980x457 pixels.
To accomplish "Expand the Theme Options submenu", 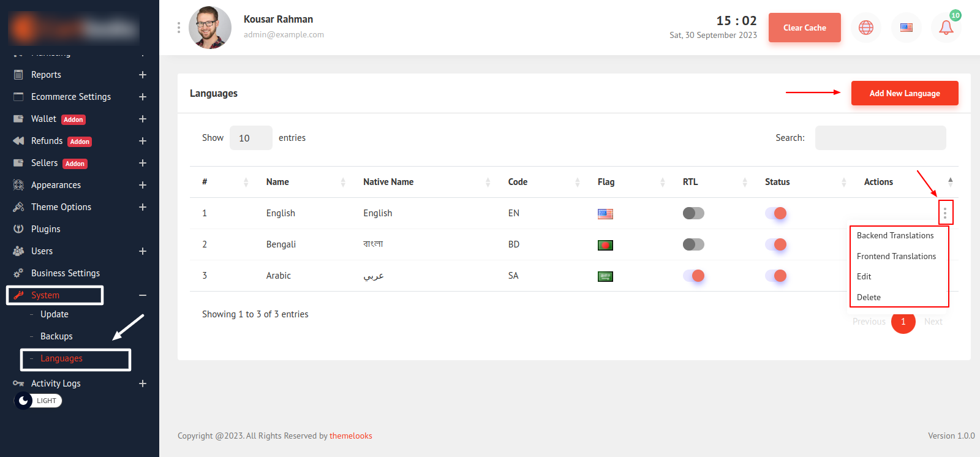I will [142, 207].
